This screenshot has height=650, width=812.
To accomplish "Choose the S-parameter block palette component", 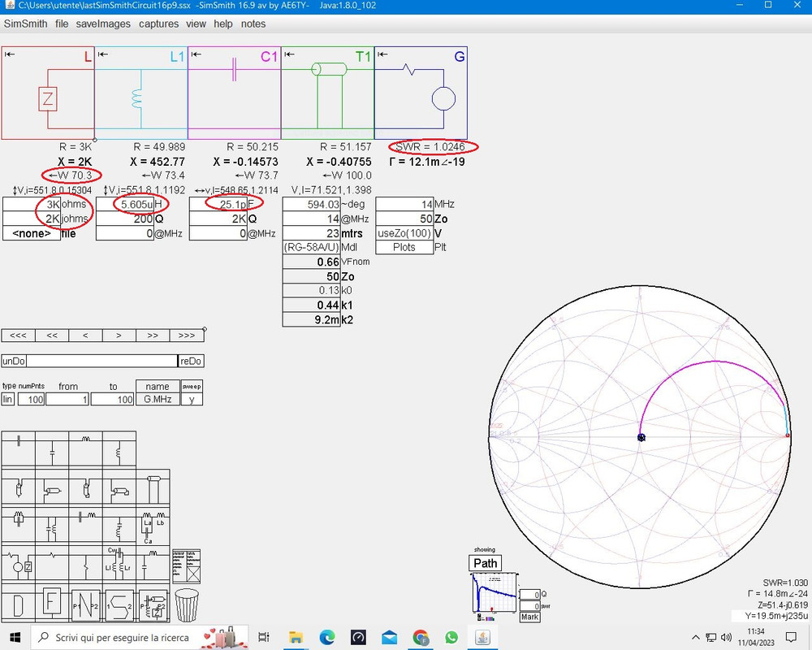I will click(x=119, y=604).
